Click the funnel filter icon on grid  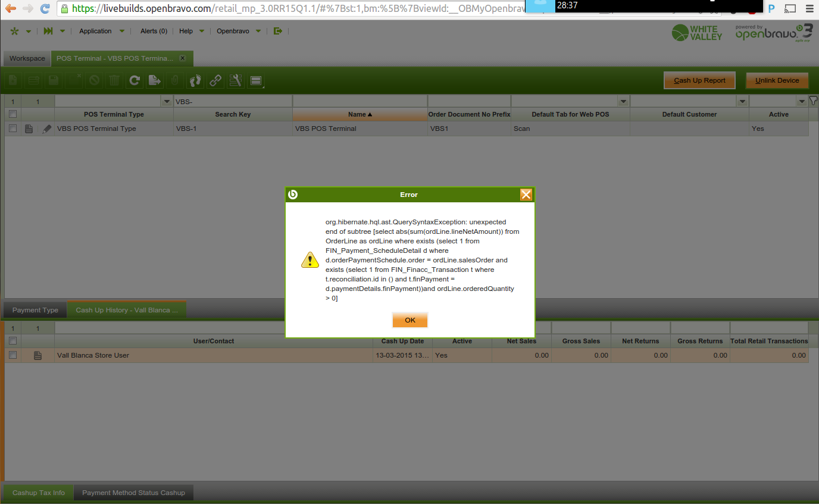813,101
